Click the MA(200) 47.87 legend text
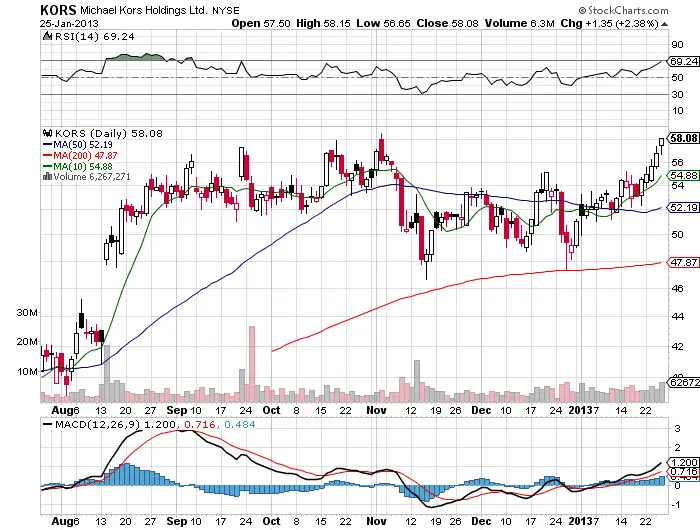The height and width of the screenshot is (530, 700). (85, 155)
